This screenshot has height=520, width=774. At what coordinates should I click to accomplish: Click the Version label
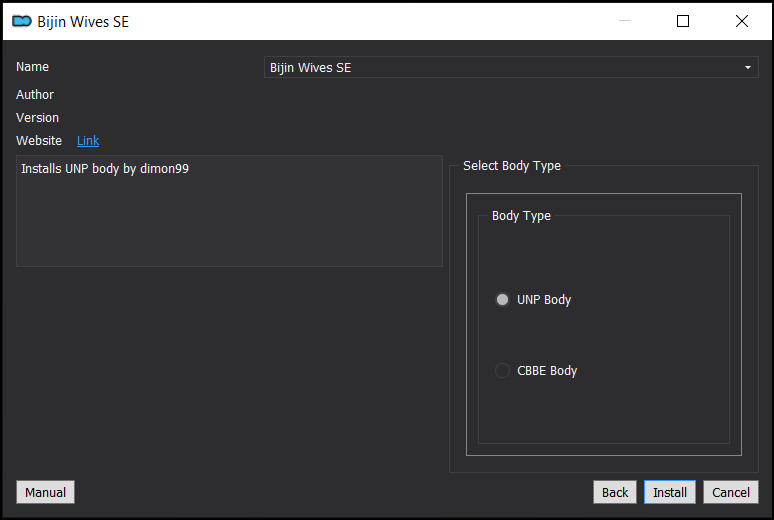pos(38,118)
